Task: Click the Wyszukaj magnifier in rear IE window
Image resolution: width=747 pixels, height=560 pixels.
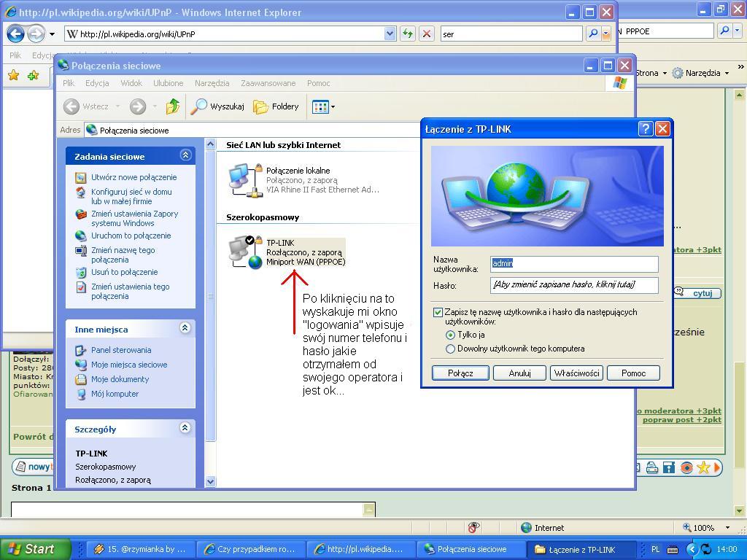Action: pos(724,31)
